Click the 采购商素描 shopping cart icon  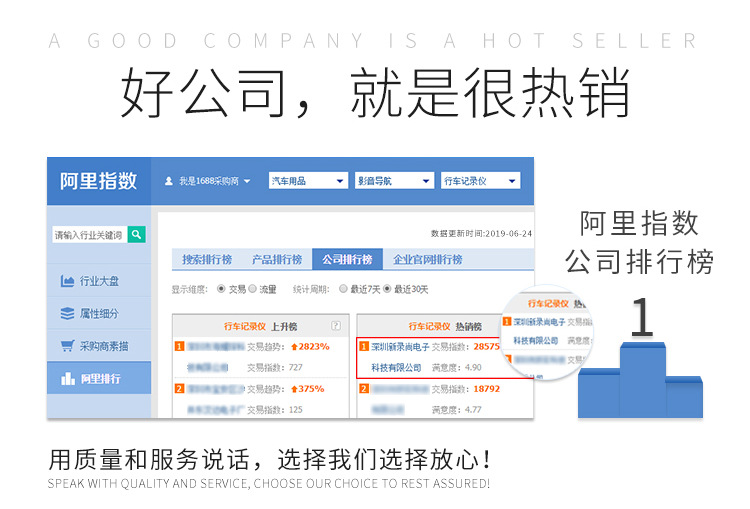tap(68, 346)
